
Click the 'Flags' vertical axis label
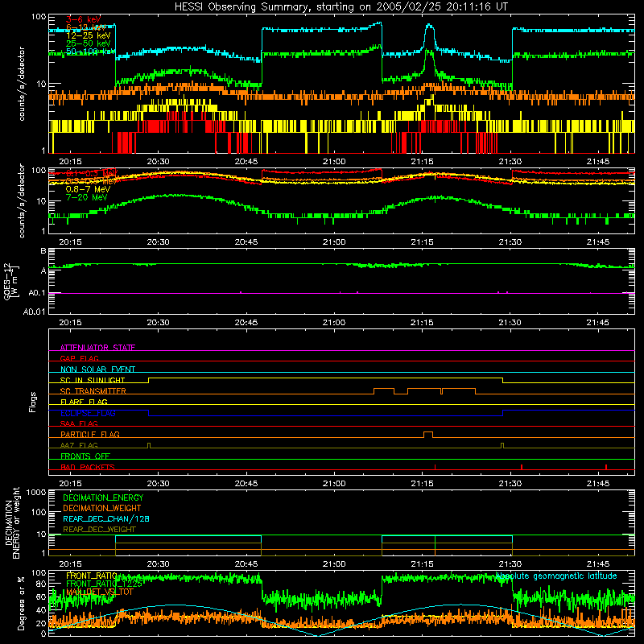tap(33, 402)
